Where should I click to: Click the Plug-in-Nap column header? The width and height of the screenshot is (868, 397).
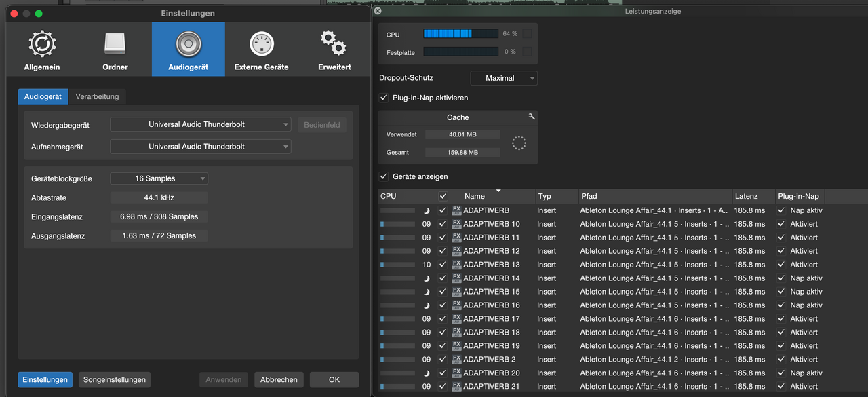[x=800, y=196]
